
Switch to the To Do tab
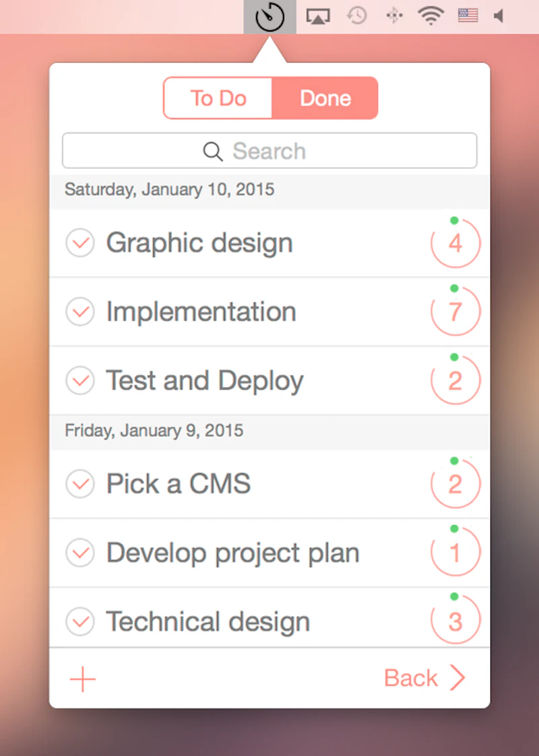click(218, 98)
